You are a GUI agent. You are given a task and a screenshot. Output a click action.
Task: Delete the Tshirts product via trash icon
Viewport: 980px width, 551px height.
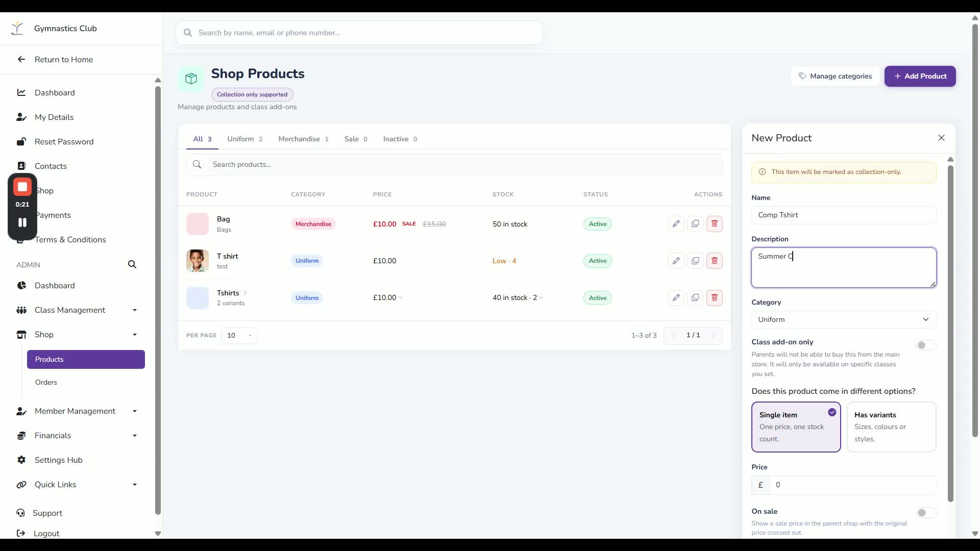714,297
